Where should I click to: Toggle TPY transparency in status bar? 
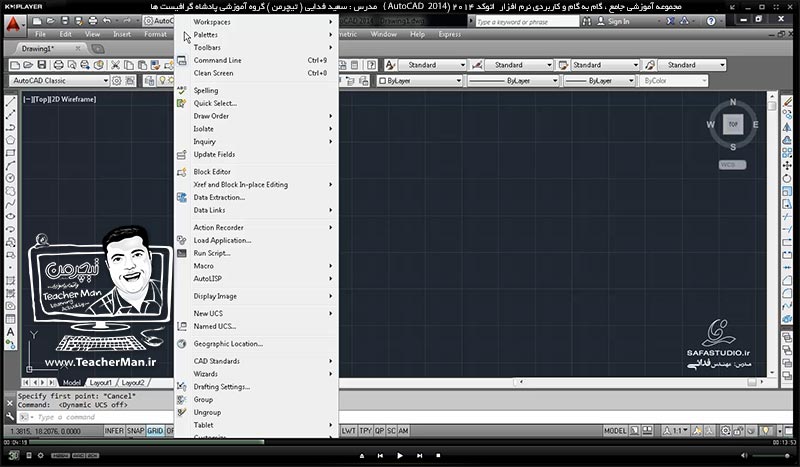366,431
